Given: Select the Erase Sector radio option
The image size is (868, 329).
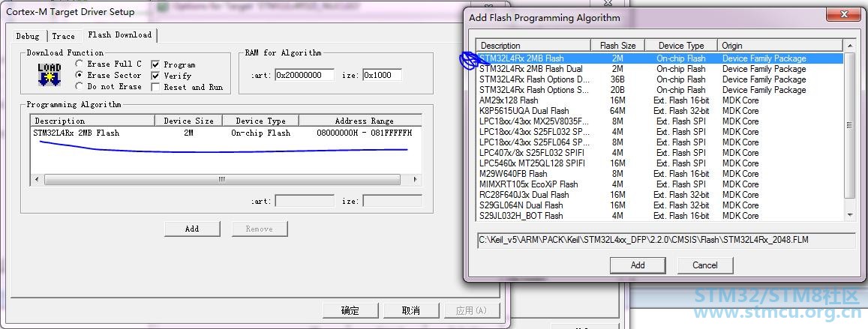Looking at the screenshot, I should click(x=80, y=75).
